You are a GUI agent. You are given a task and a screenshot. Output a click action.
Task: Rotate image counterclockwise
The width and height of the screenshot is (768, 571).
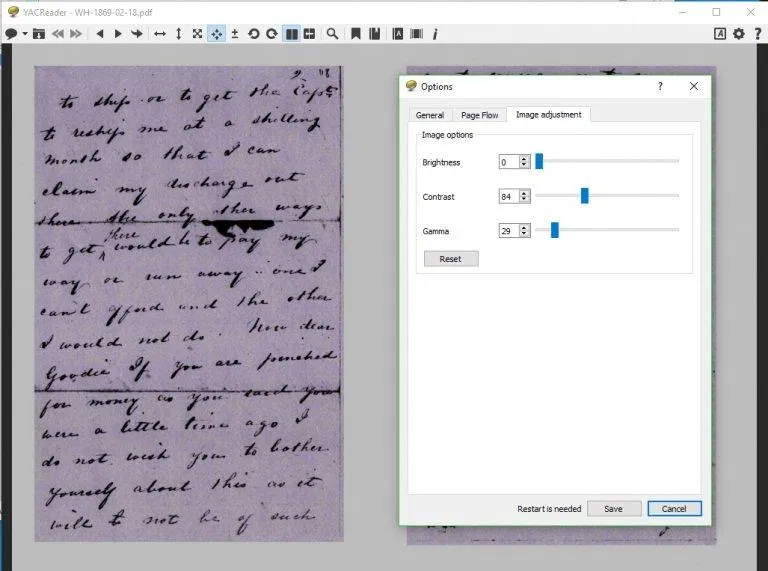(253, 33)
